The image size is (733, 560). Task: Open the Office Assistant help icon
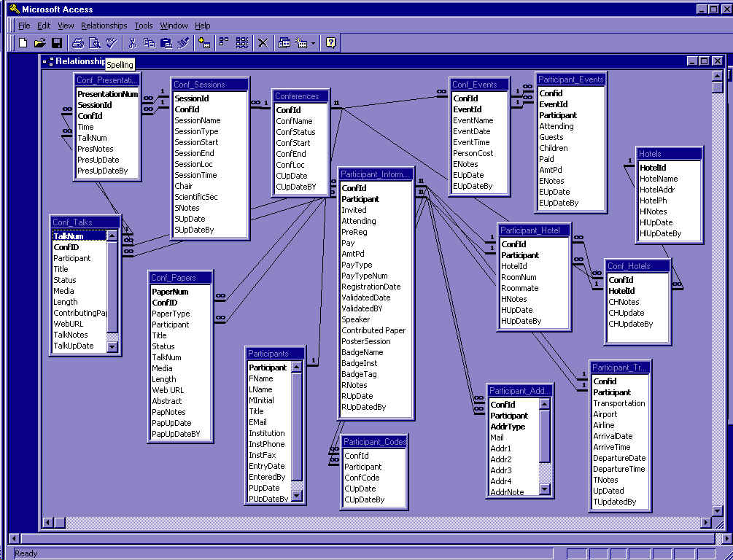pyautogui.click(x=330, y=43)
